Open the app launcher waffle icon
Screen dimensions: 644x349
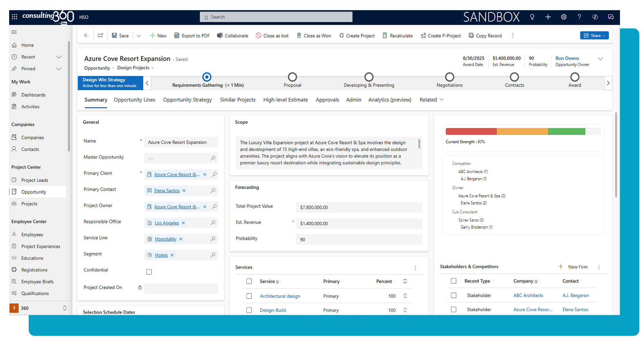15,17
